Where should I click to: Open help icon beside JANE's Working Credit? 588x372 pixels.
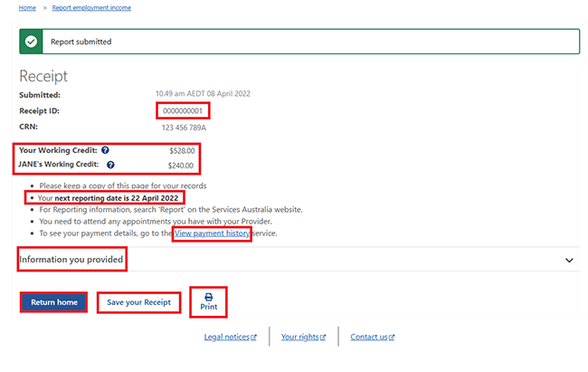[110, 166]
